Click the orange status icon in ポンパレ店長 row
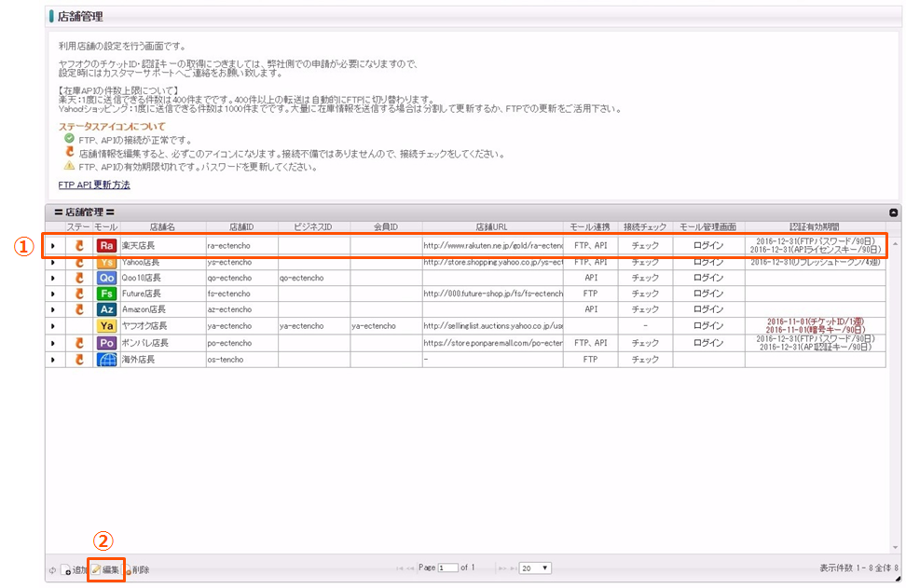906x588 pixels. (x=80, y=343)
